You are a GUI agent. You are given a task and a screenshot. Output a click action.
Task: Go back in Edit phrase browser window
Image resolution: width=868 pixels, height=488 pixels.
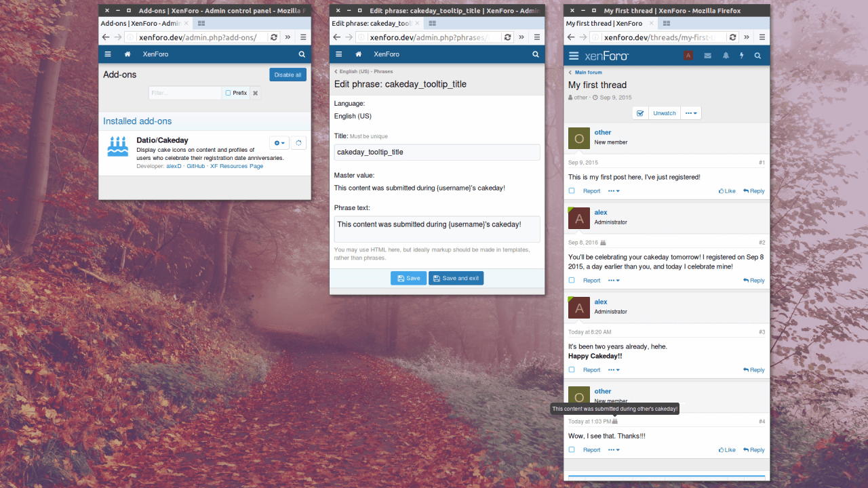click(337, 37)
